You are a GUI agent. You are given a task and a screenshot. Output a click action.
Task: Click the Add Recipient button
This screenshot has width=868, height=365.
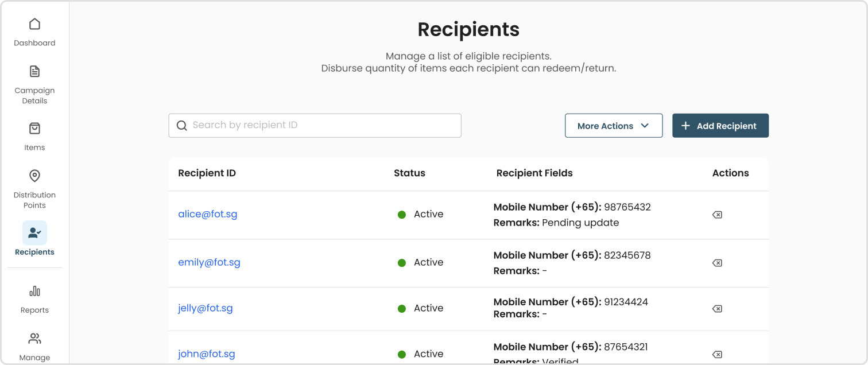pyautogui.click(x=720, y=126)
